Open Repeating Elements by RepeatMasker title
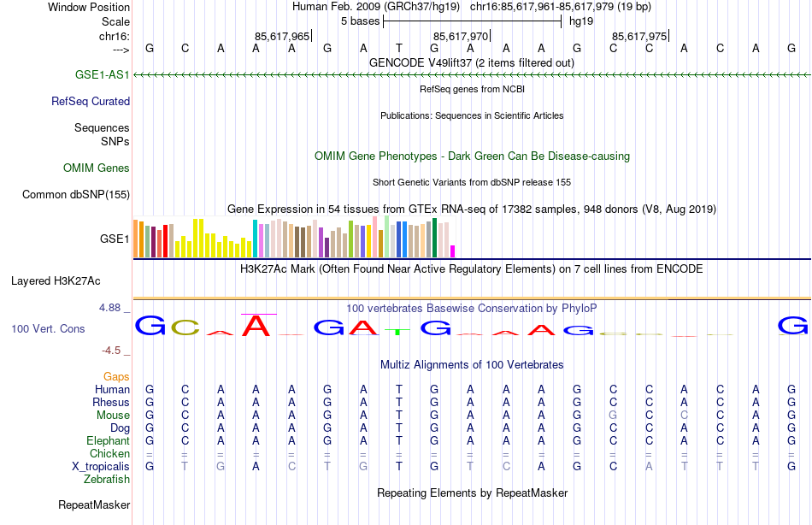This screenshot has width=812, height=525. point(472,493)
